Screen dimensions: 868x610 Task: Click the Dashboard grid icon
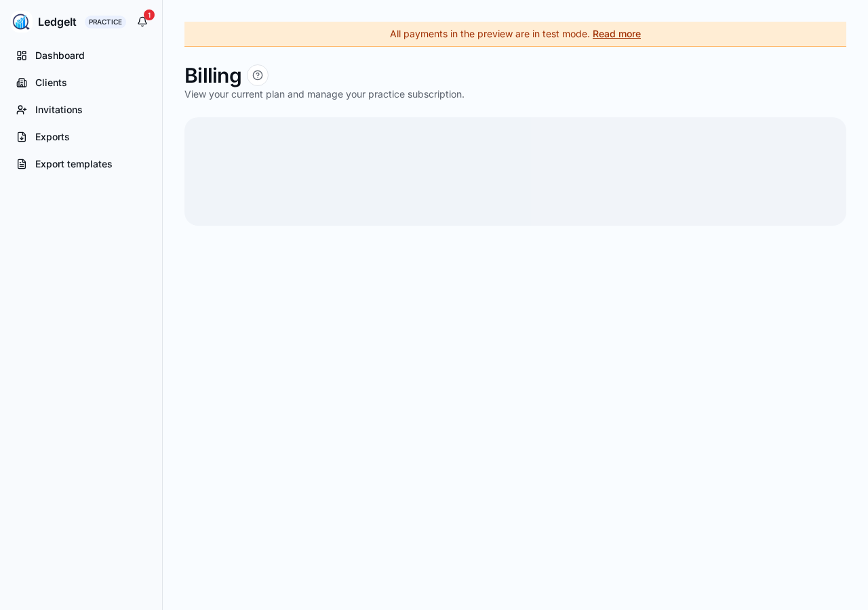click(x=22, y=56)
